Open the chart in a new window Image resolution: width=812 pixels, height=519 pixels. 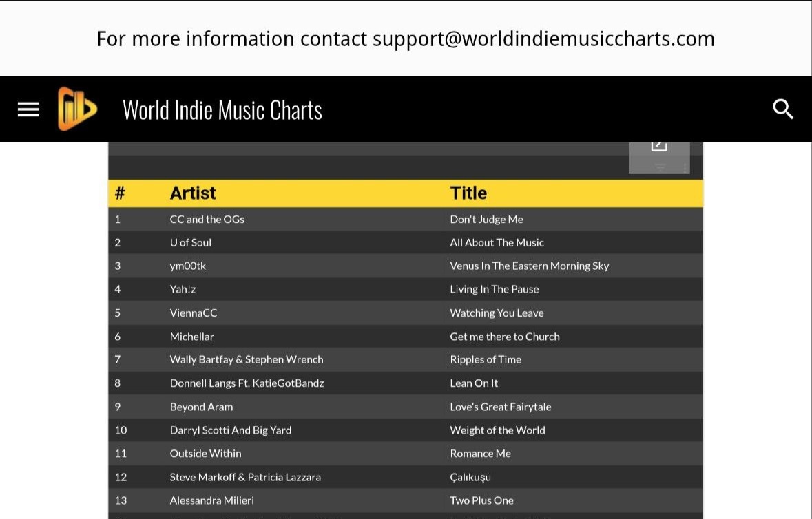[x=659, y=145]
